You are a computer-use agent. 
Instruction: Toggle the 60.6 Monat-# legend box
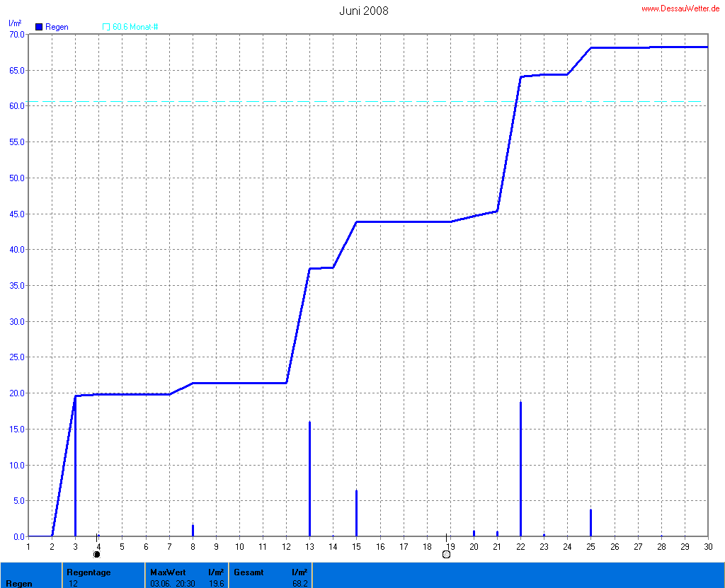click(x=106, y=27)
